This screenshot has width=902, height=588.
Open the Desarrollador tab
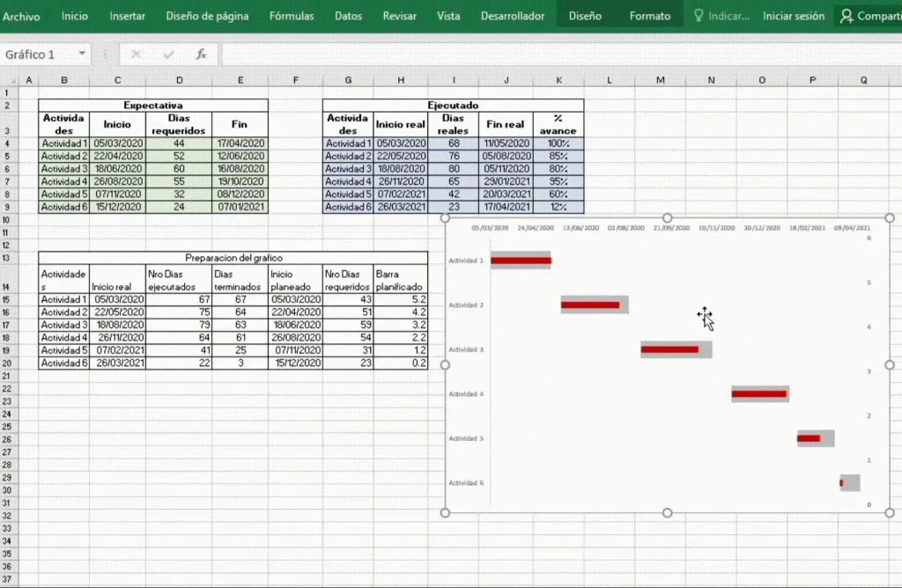[x=513, y=16]
